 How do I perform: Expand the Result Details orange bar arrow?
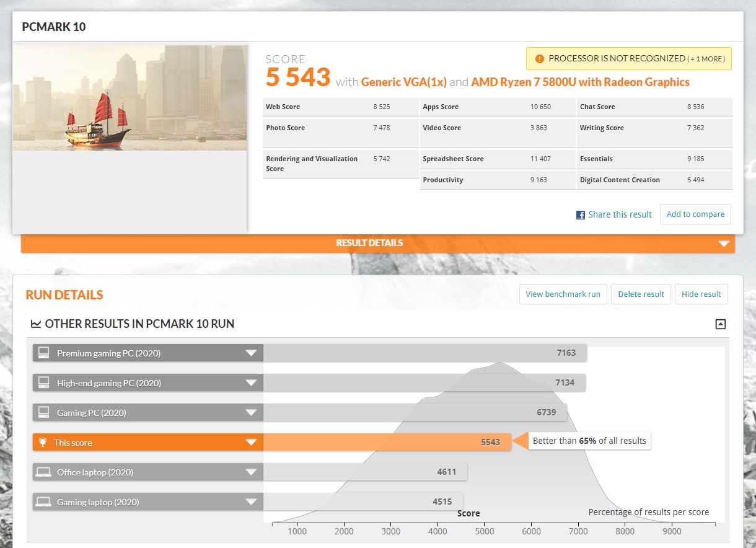(724, 244)
